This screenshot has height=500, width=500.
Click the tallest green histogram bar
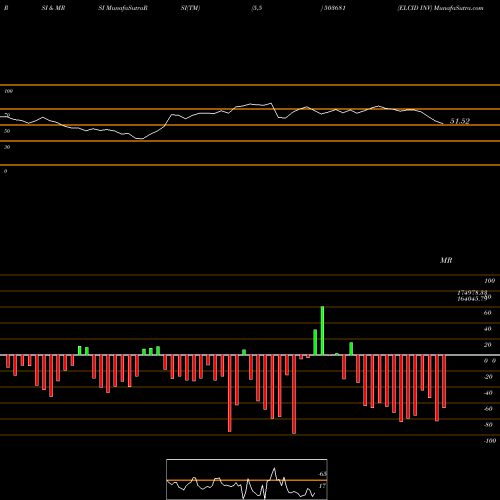(322, 331)
